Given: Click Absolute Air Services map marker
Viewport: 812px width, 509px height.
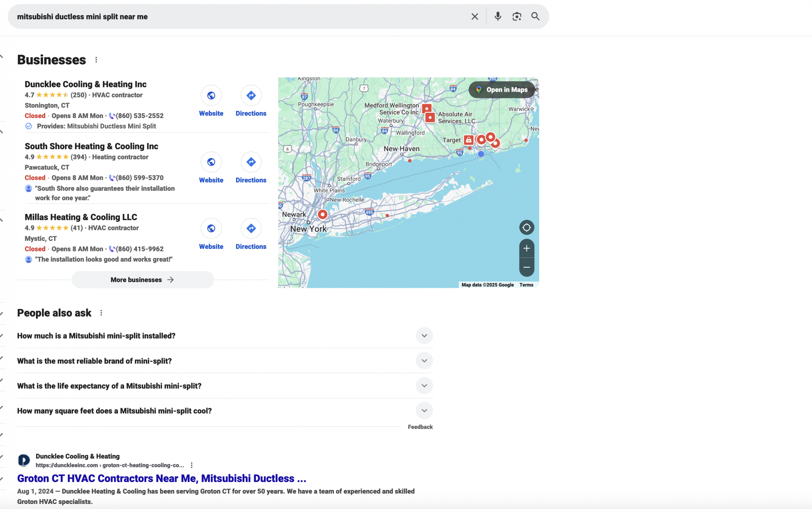Looking at the screenshot, I should (x=430, y=117).
